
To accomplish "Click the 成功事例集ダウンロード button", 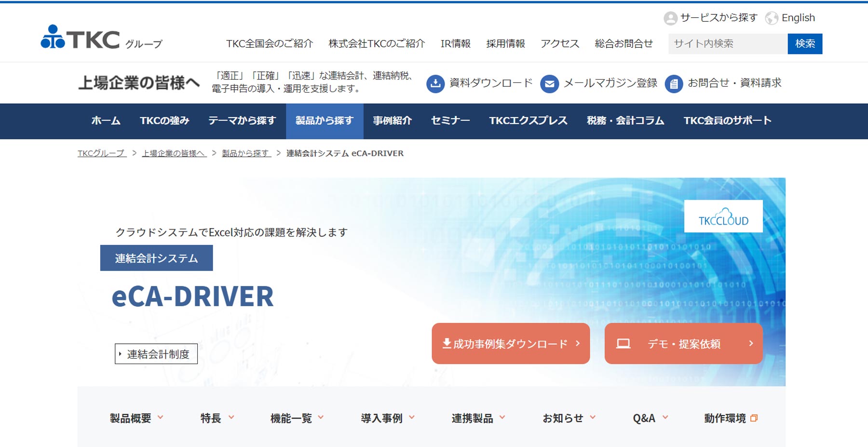I will [511, 344].
